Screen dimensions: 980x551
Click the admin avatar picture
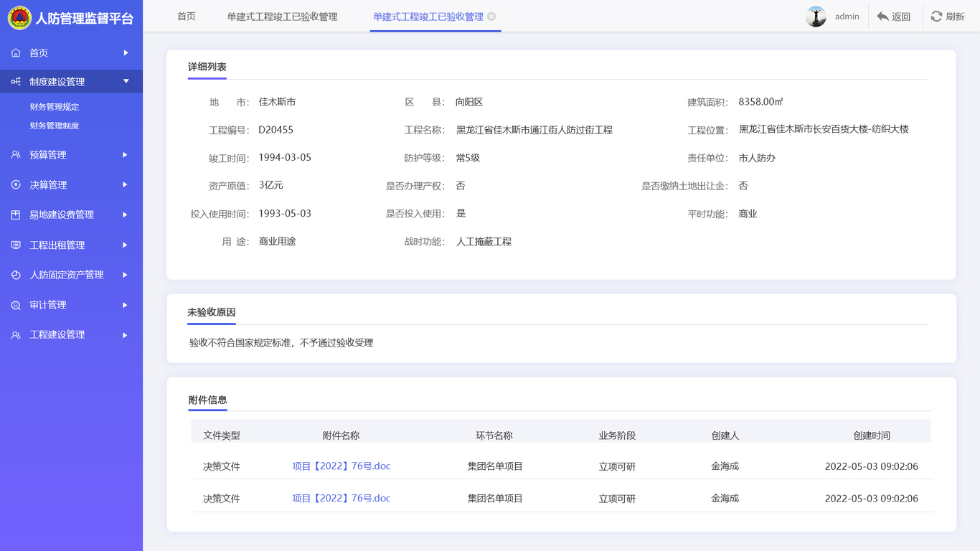(x=816, y=17)
